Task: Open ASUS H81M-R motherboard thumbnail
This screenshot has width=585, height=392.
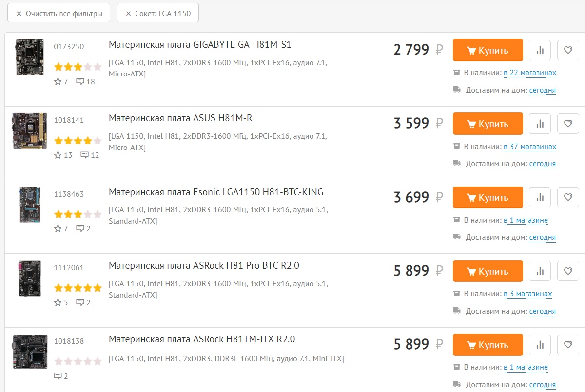Action: [x=30, y=131]
